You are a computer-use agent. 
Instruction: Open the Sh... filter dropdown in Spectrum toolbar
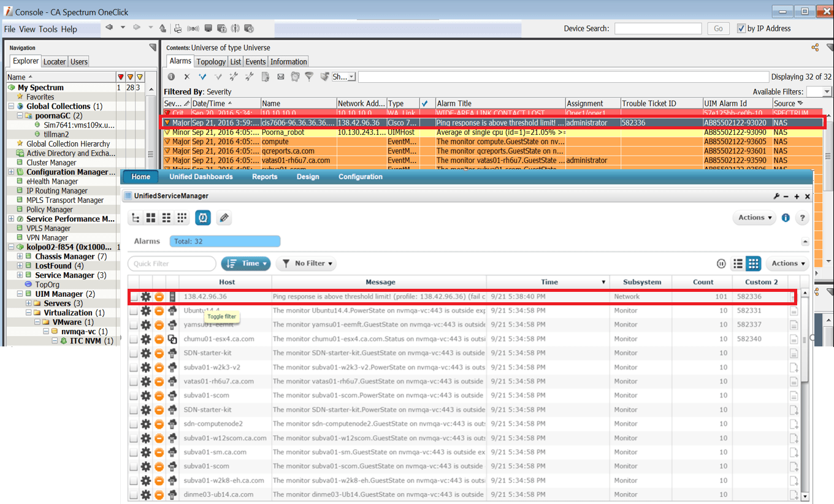pos(343,77)
